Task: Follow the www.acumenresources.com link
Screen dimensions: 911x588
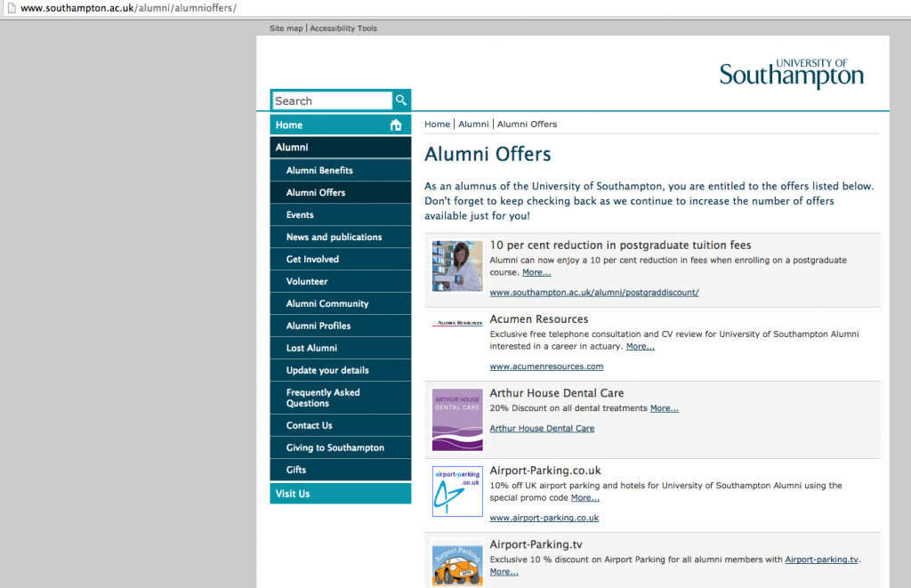Action: coord(546,366)
